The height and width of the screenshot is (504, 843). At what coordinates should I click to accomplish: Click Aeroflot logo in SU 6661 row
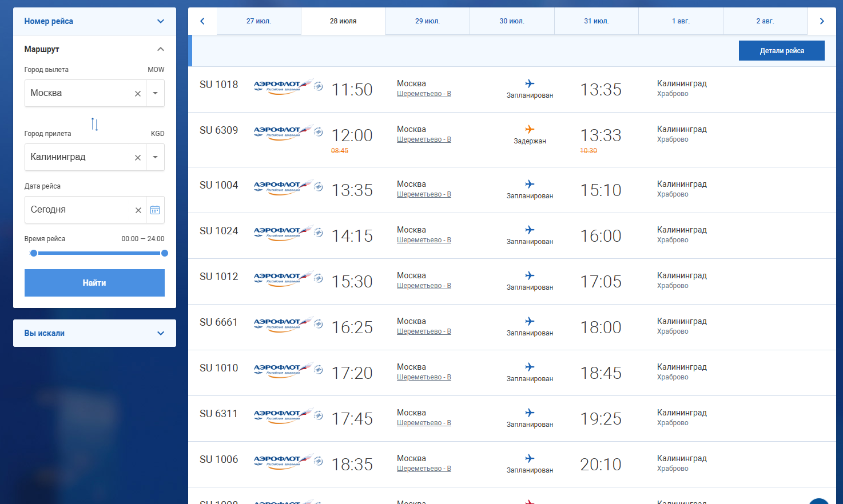coord(288,324)
